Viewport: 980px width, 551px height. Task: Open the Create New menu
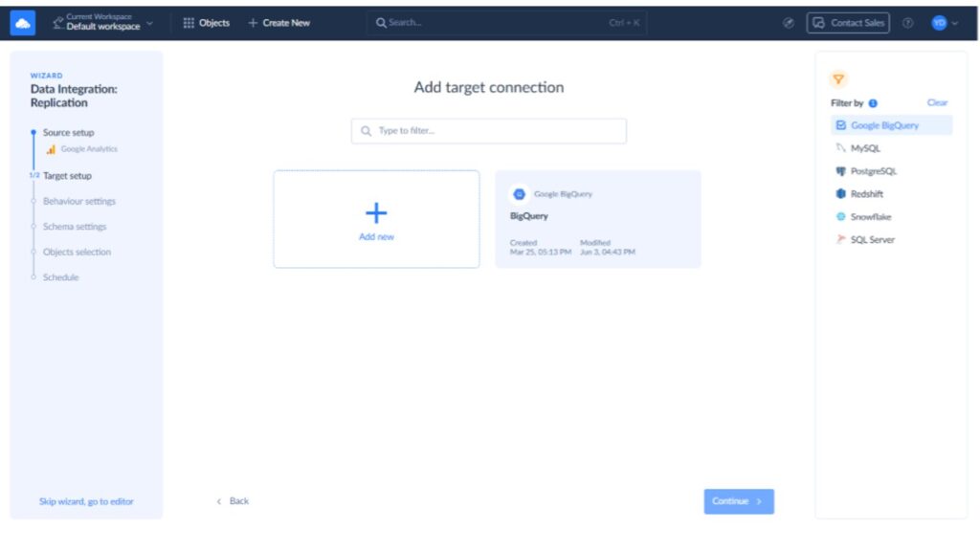(x=279, y=23)
